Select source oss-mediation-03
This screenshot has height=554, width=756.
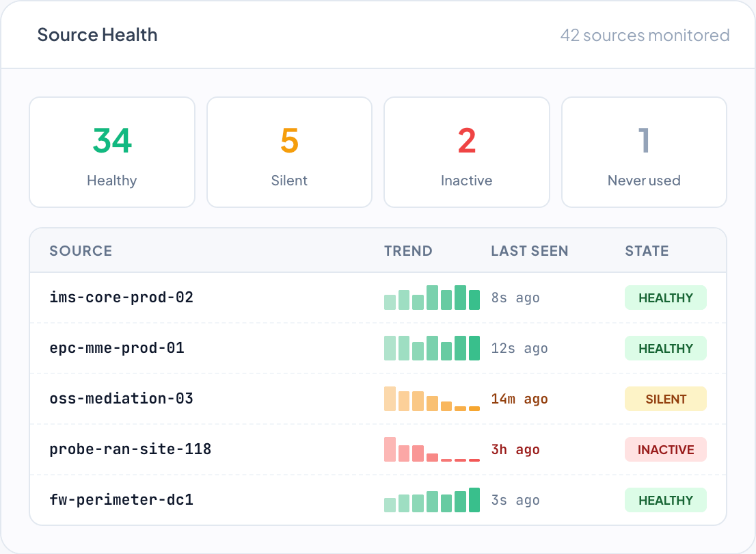(x=121, y=399)
